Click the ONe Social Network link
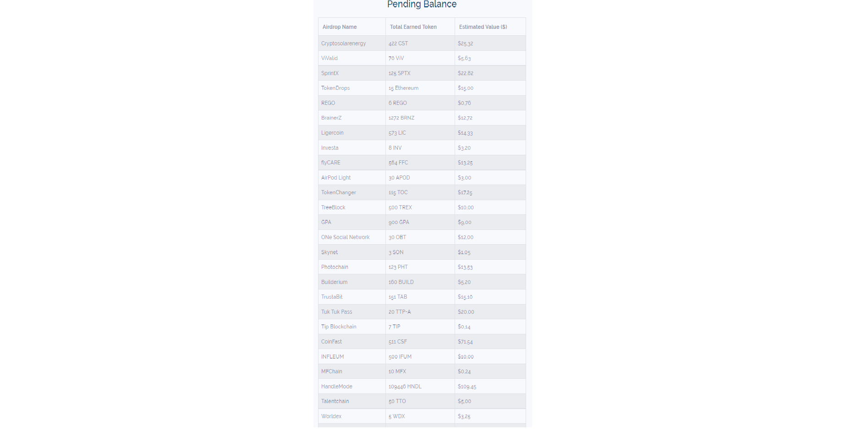Image resolution: width=868 pixels, height=431 pixels. [345, 237]
